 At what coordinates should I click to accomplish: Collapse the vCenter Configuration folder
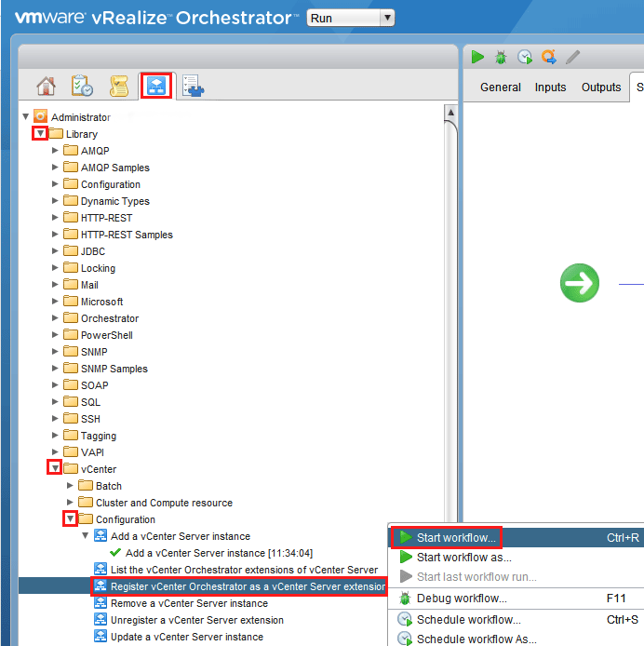tap(70, 518)
